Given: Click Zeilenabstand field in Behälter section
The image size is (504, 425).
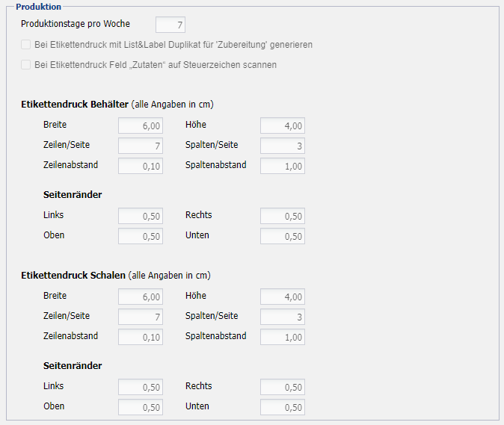Looking at the screenshot, I should [x=141, y=166].
